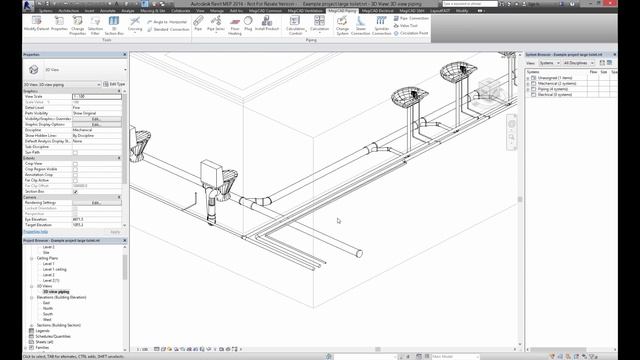Click the Pipe Series tool
The width and height of the screenshot is (640, 360).
tap(216, 23)
